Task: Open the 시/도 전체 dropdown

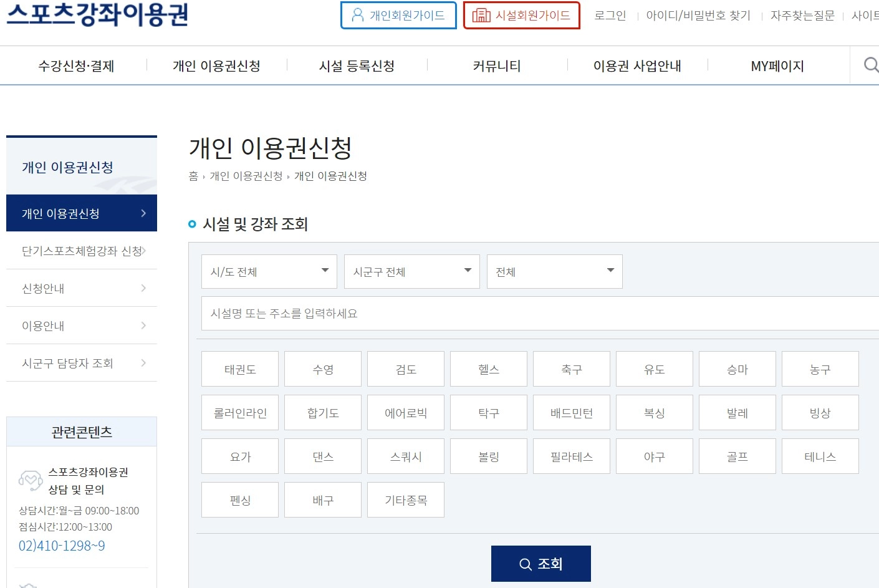Action: tap(268, 271)
